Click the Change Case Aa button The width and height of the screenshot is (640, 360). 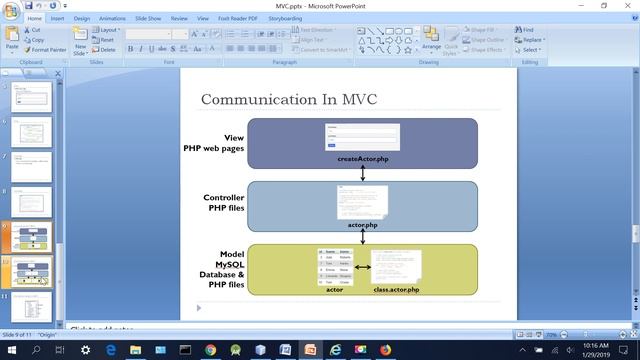pyautogui.click(x=198, y=49)
